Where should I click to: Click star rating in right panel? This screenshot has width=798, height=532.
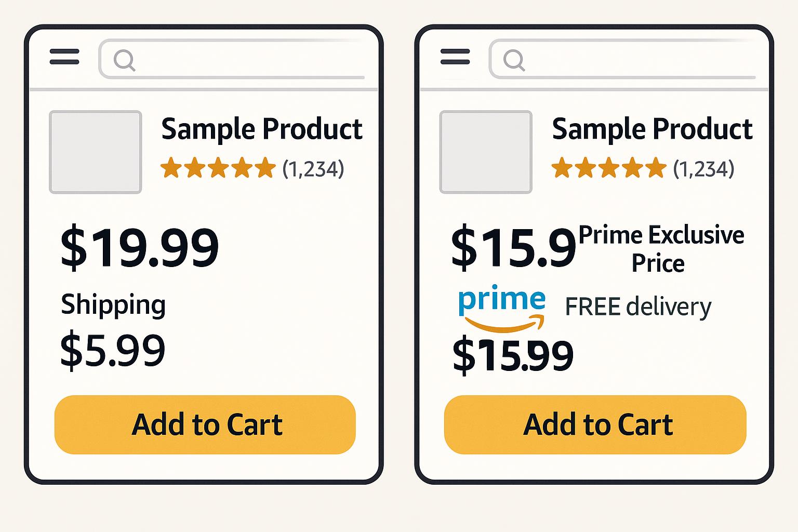click(x=608, y=168)
